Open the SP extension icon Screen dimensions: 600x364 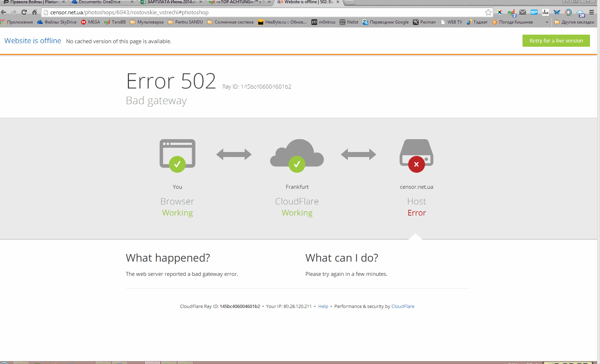pos(534,12)
